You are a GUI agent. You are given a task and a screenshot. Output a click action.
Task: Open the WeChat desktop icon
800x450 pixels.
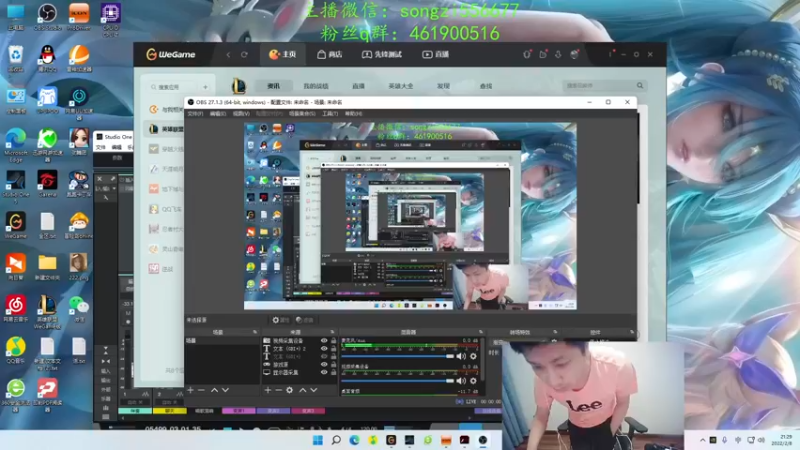tap(79, 309)
